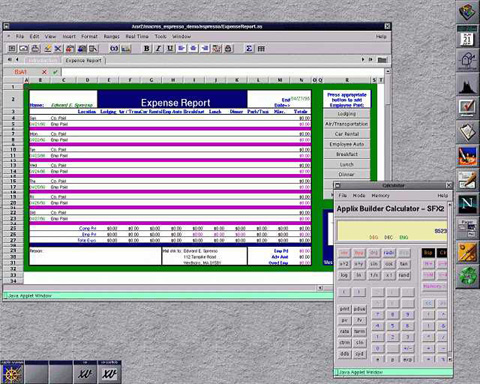The image size is (480, 384).
Task: Click the print icon in spreadsheet toolbar
Action: click(36, 49)
